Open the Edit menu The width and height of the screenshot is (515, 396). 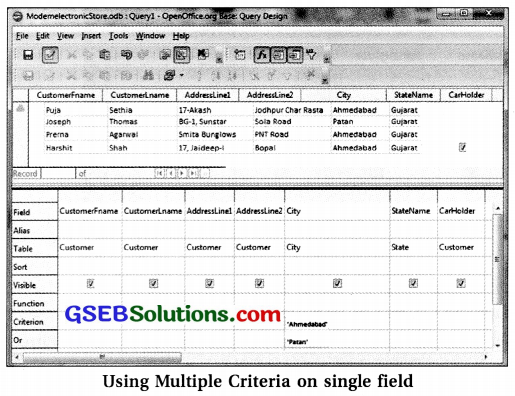coord(43,36)
